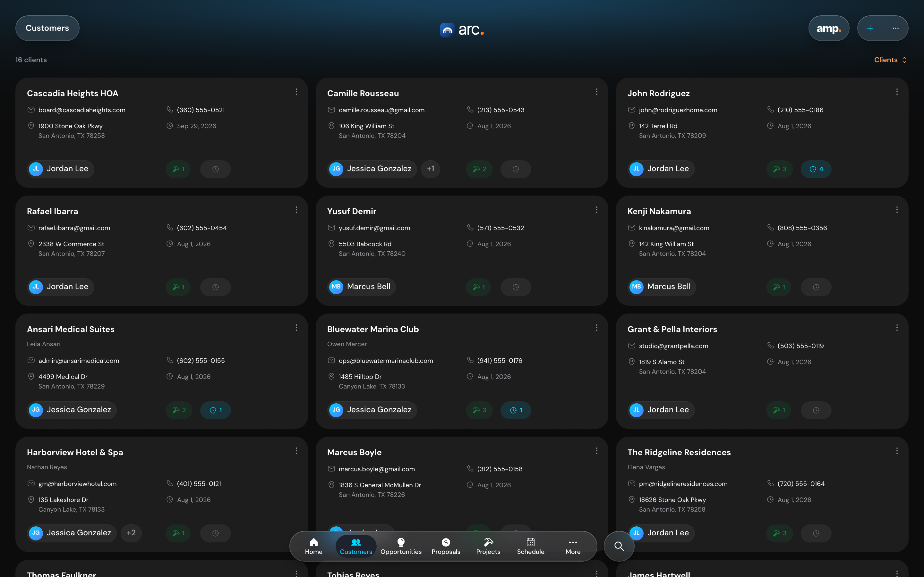Click John Rodriguez's 4 scheduled badge
Screen dimensions: 924x577
[816, 169]
